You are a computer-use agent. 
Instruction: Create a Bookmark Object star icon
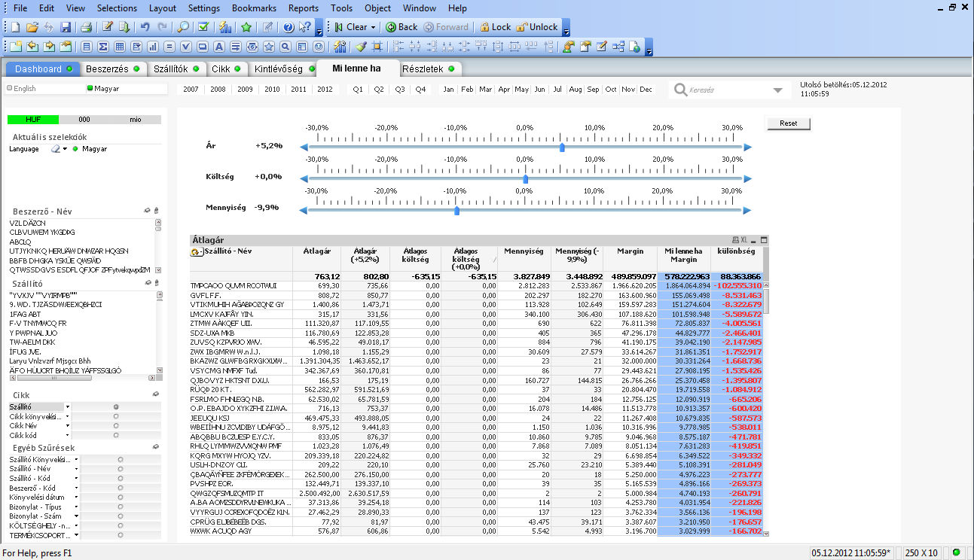[x=269, y=47]
